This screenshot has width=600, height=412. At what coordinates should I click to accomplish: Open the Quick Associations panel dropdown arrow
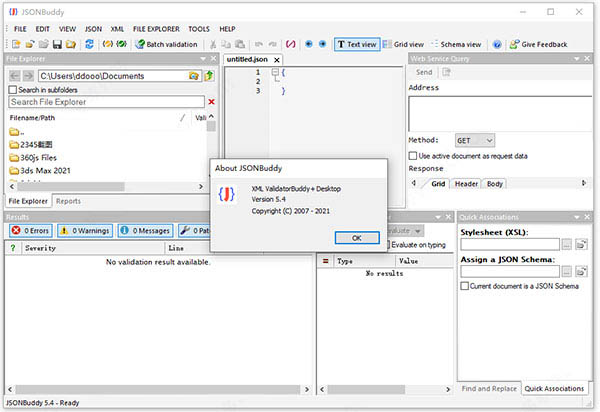(577, 216)
